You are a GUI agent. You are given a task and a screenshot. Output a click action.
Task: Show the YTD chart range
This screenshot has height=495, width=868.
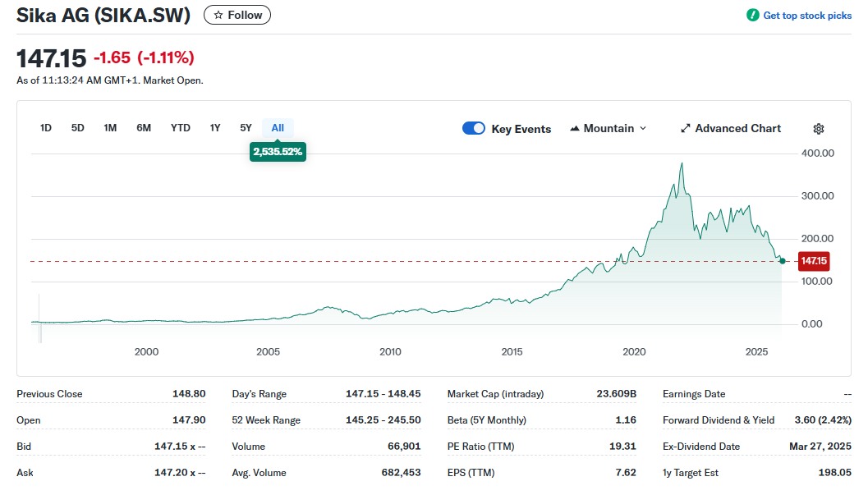pyautogui.click(x=181, y=128)
